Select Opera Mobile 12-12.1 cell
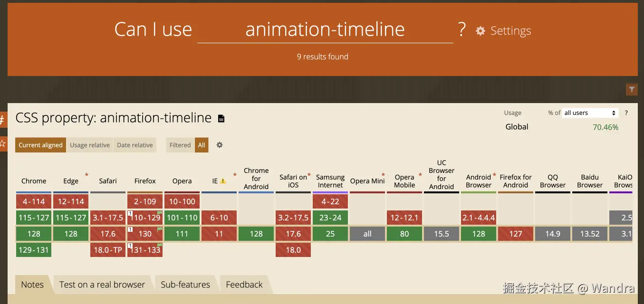The width and height of the screenshot is (644, 304). [x=404, y=218]
